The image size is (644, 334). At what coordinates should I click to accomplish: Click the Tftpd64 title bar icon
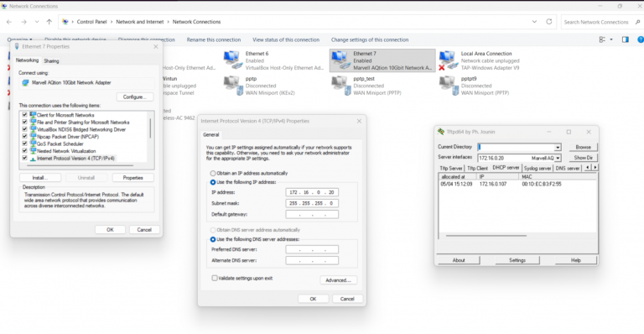[x=441, y=132]
